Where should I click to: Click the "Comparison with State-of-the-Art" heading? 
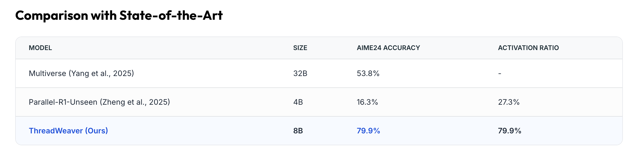pyautogui.click(x=119, y=15)
